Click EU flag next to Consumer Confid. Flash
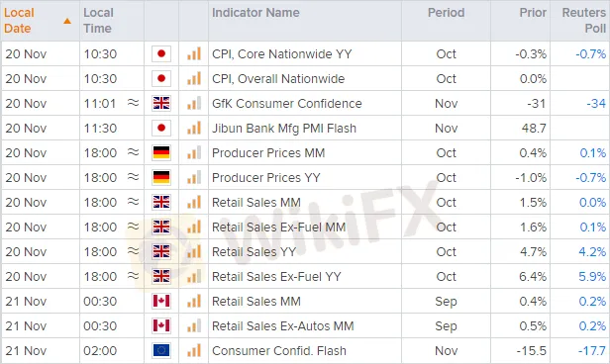Image resolution: width=610 pixels, height=364 pixels. tap(161, 350)
